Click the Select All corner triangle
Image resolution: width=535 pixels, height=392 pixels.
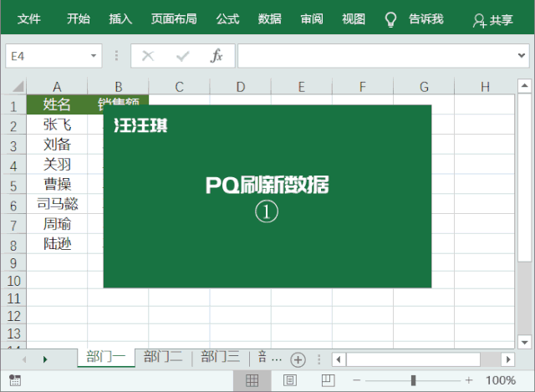(18, 86)
